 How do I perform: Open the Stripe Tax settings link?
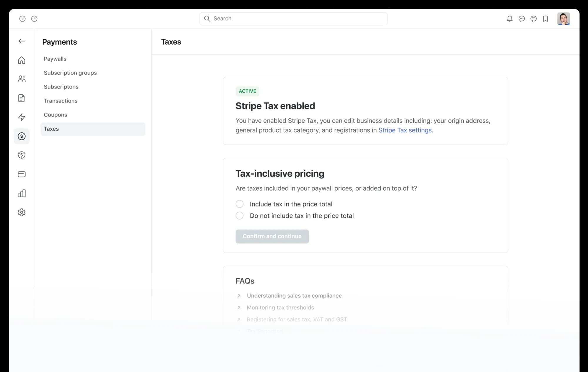click(x=405, y=130)
